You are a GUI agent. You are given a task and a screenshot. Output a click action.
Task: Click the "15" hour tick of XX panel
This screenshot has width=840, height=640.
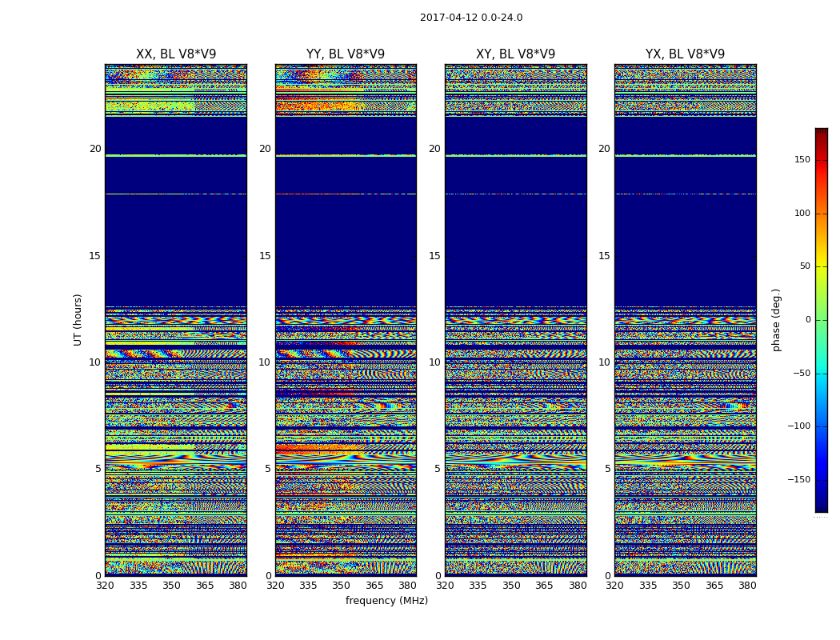pos(95,256)
